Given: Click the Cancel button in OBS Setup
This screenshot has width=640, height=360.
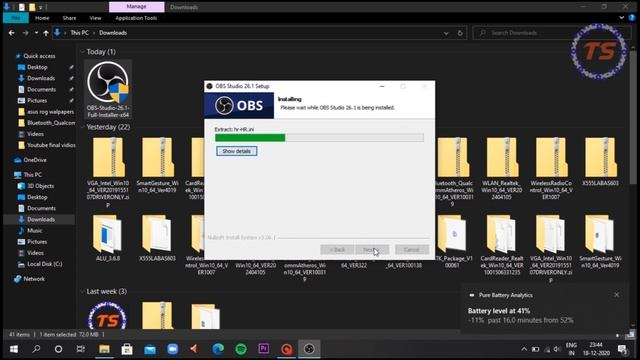Looking at the screenshot, I should click(411, 249).
